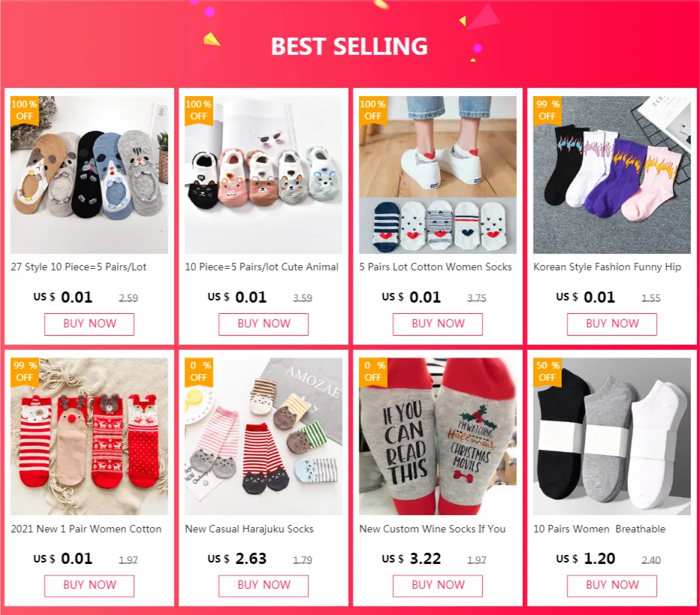The height and width of the screenshot is (615, 700).
Task: Click the Harajuku striped cat socks image
Action: 264,436
